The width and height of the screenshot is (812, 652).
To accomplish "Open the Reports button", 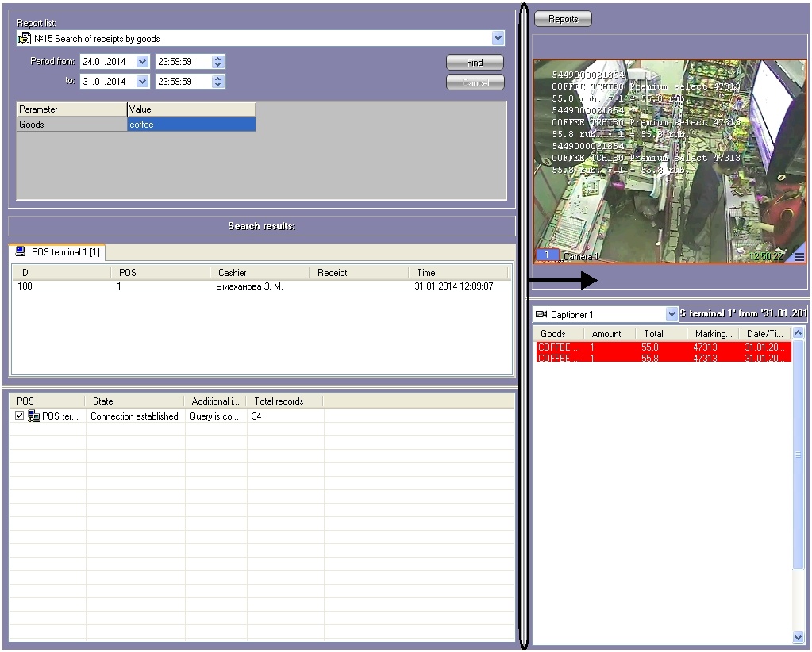I will coord(563,19).
